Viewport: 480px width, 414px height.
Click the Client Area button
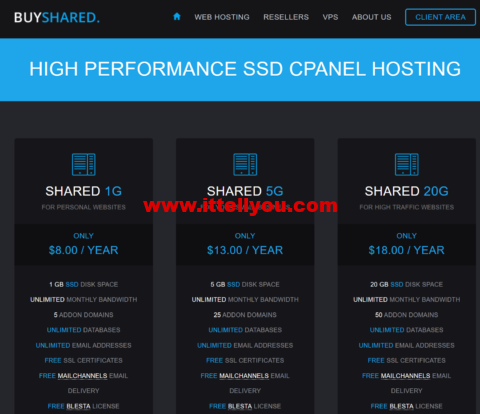tap(440, 17)
